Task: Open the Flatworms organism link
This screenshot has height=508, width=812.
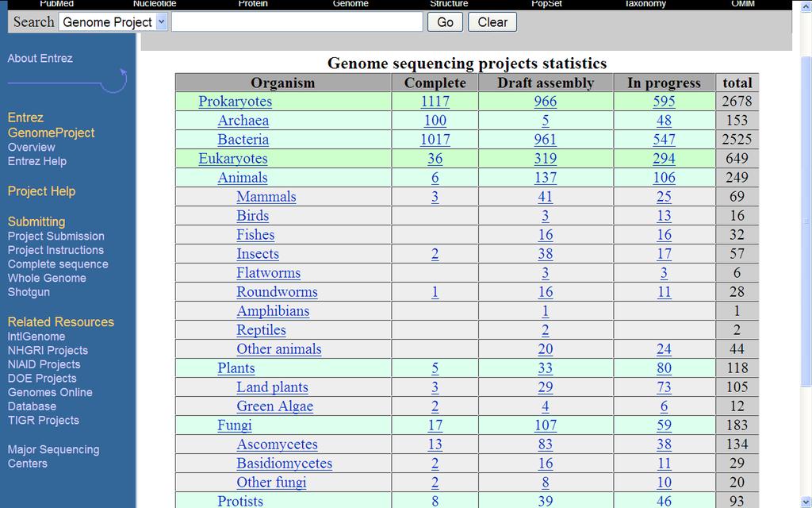Action: (268, 273)
